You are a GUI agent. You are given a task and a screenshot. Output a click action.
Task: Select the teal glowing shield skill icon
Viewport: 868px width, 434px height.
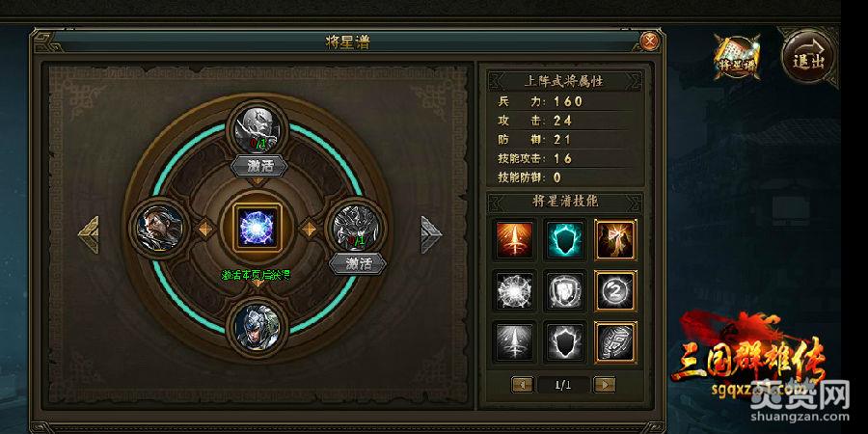click(x=564, y=240)
